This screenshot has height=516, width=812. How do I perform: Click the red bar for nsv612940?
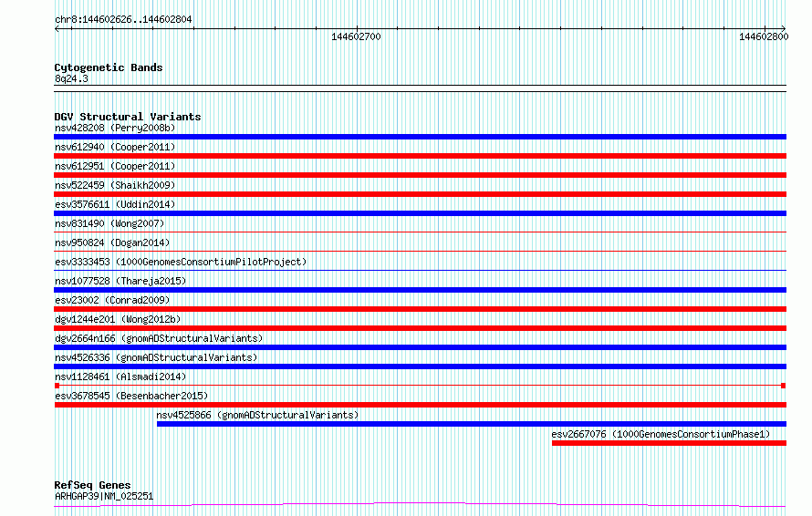[x=420, y=156]
